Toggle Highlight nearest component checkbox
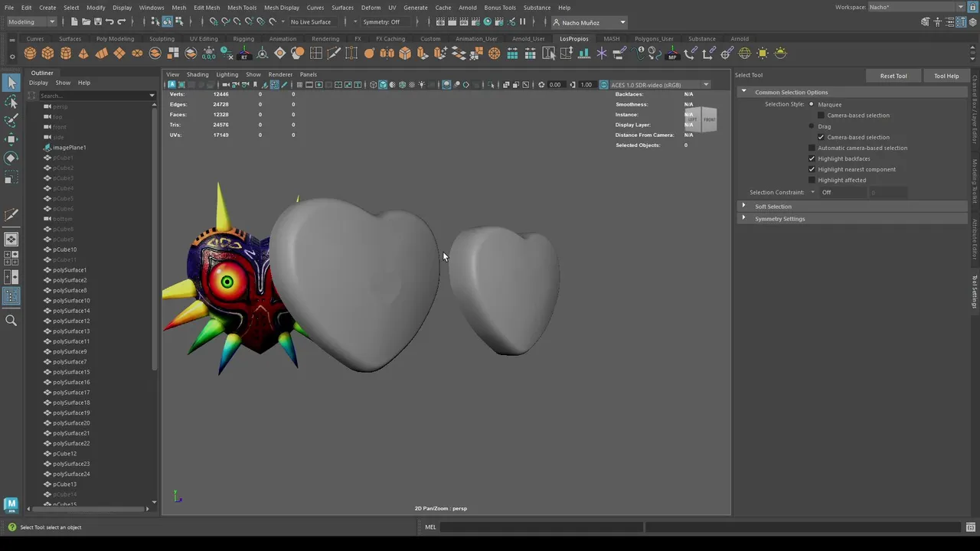 (812, 169)
